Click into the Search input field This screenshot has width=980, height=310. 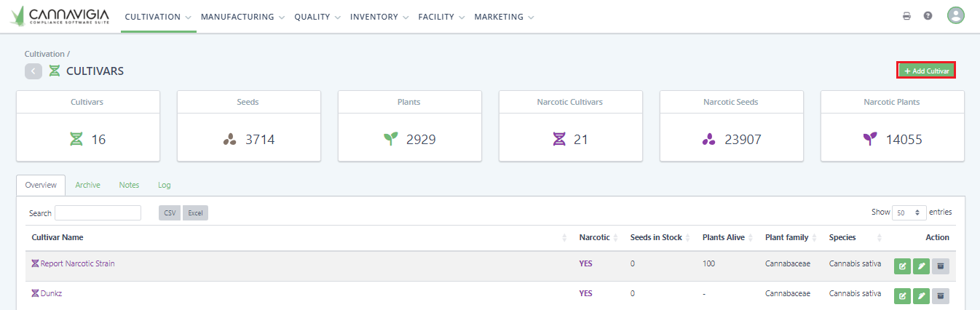coord(98,213)
